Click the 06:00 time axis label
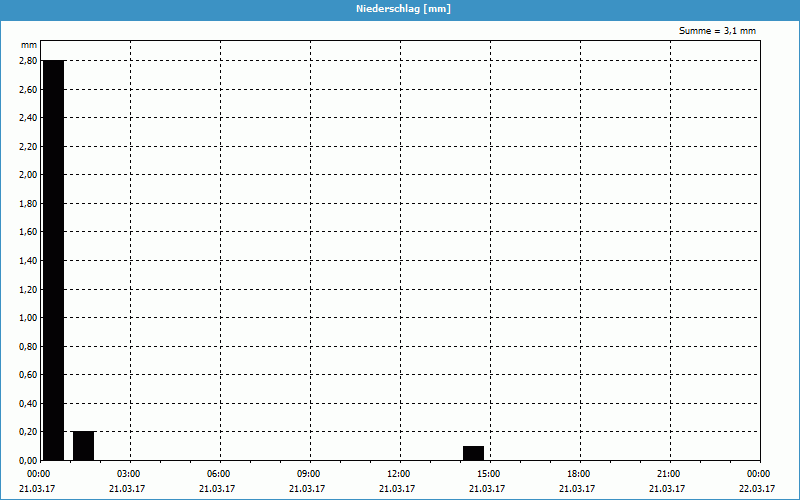Viewport: 800px width, 500px height. 219,474
